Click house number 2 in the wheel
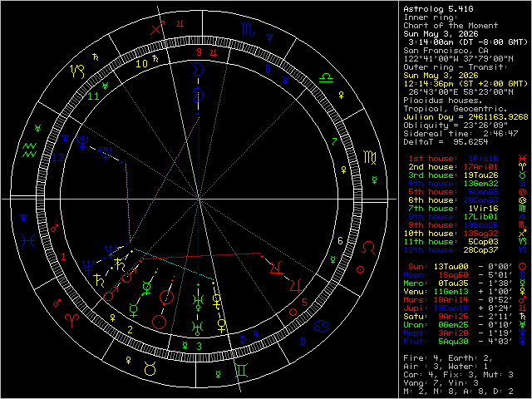This screenshot has width=532, height=399. [x=130, y=329]
